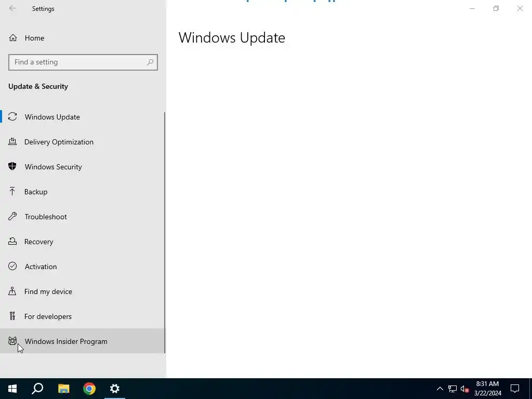Click the Windows Update refresh-arrows icon
Viewport: 532px width, 399px height.
pyautogui.click(x=12, y=117)
